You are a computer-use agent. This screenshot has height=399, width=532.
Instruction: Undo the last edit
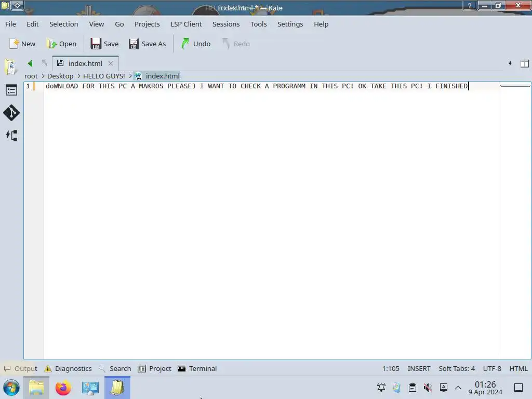click(196, 44)
